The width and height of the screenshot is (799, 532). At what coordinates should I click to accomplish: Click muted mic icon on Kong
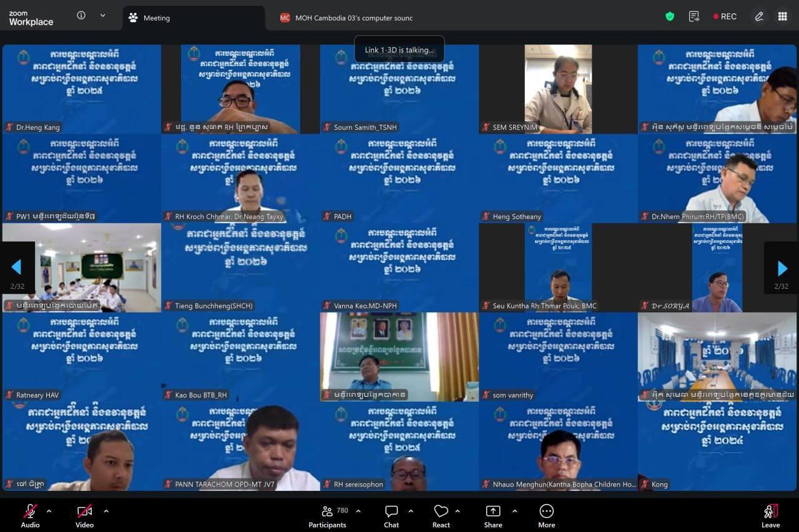[645, 484]
